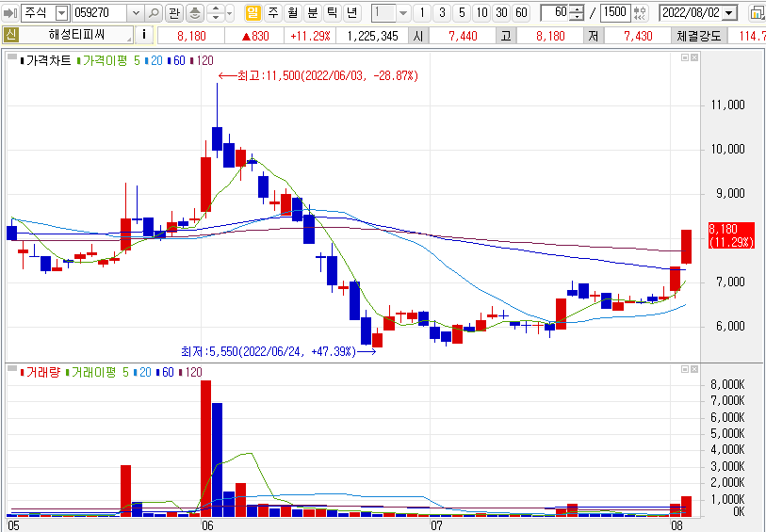Screen dimensions: 766x532
Task: Click the tallest red volume bar in early June
Action: point(205,448)
